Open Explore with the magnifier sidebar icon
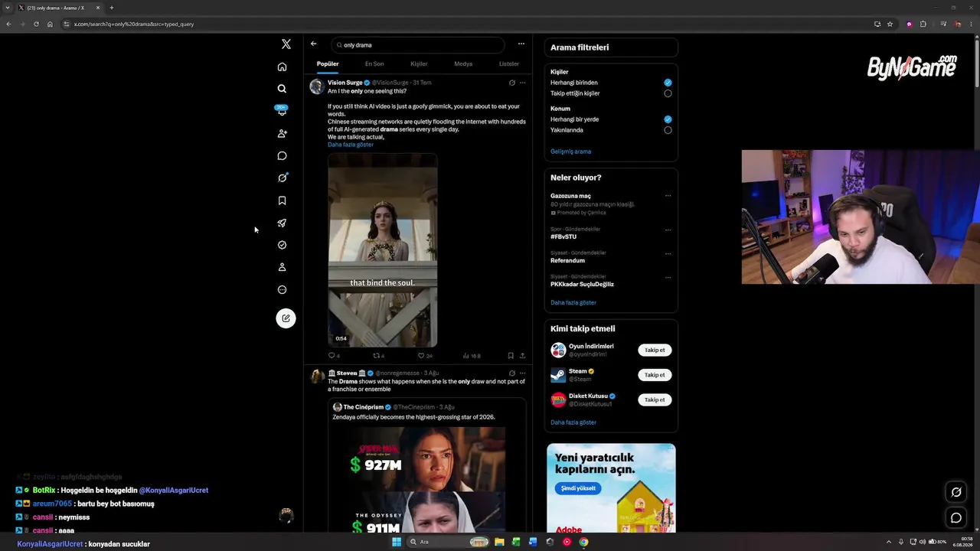 point(282,89)
